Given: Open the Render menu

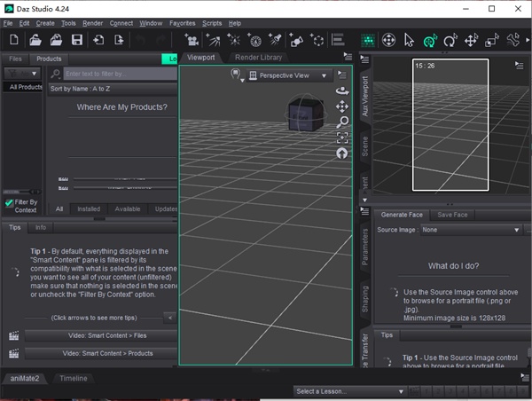Looking at the screenshot, I should coord(92,23).
